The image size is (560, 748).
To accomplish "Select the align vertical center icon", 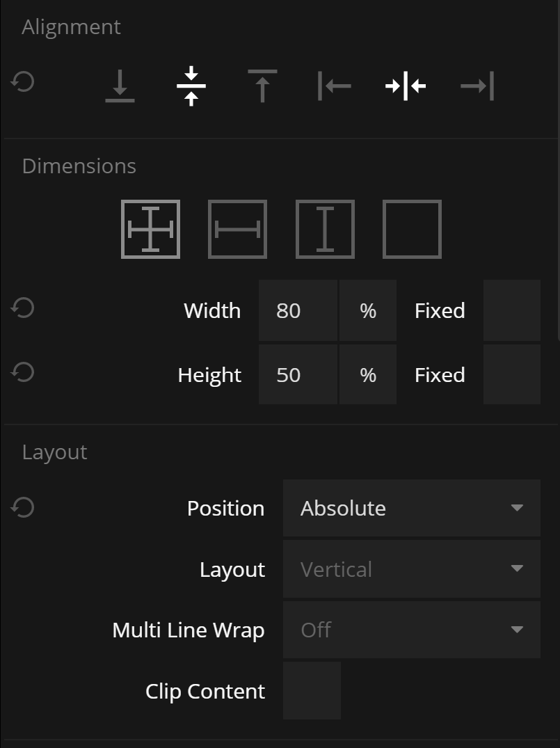I will coord(191,86).
